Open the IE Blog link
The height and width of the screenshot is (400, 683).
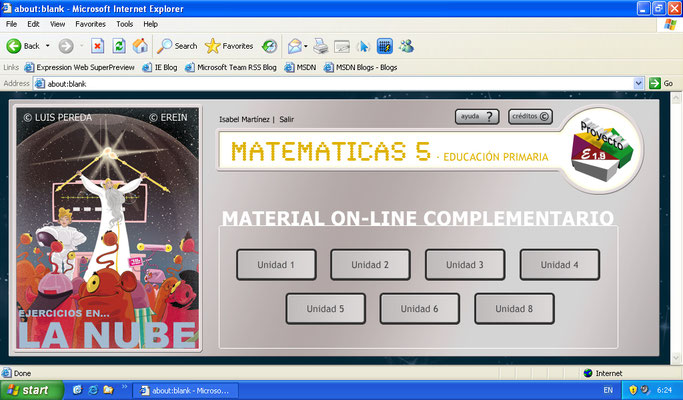tap(160, 67)
